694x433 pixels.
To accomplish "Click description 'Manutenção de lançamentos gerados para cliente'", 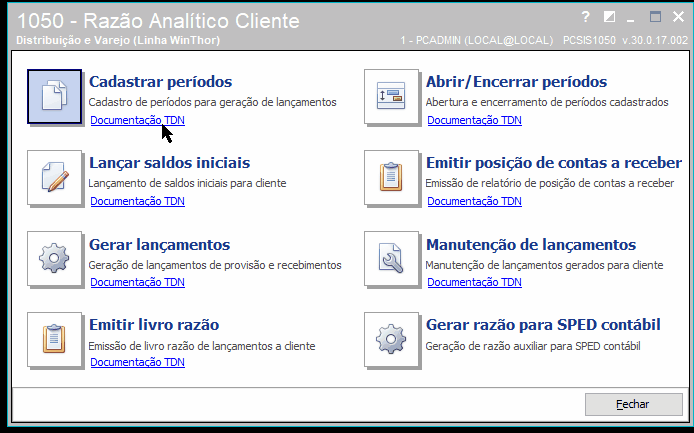I will tap(544, 265).
